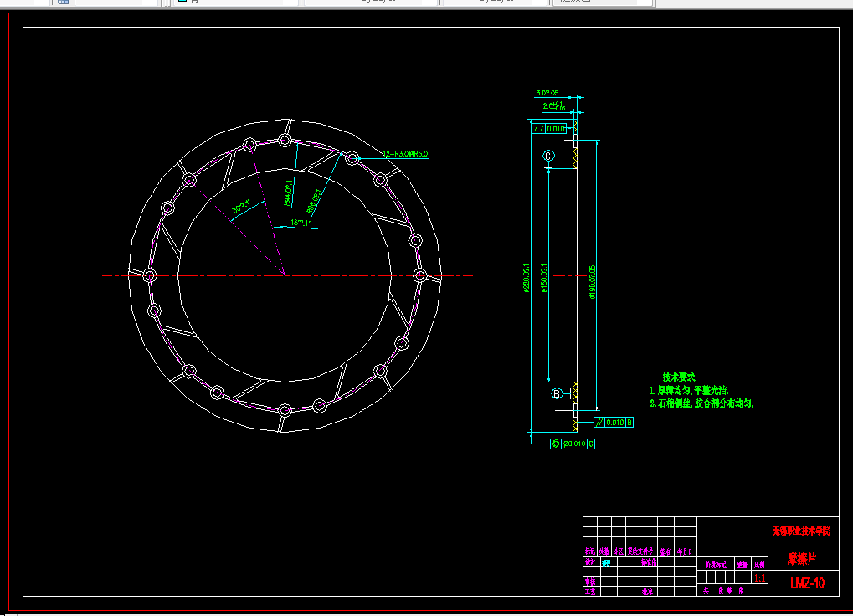Click the 批准 cell in title block
This screenshot has width=853, height=616.
point(647,592)
